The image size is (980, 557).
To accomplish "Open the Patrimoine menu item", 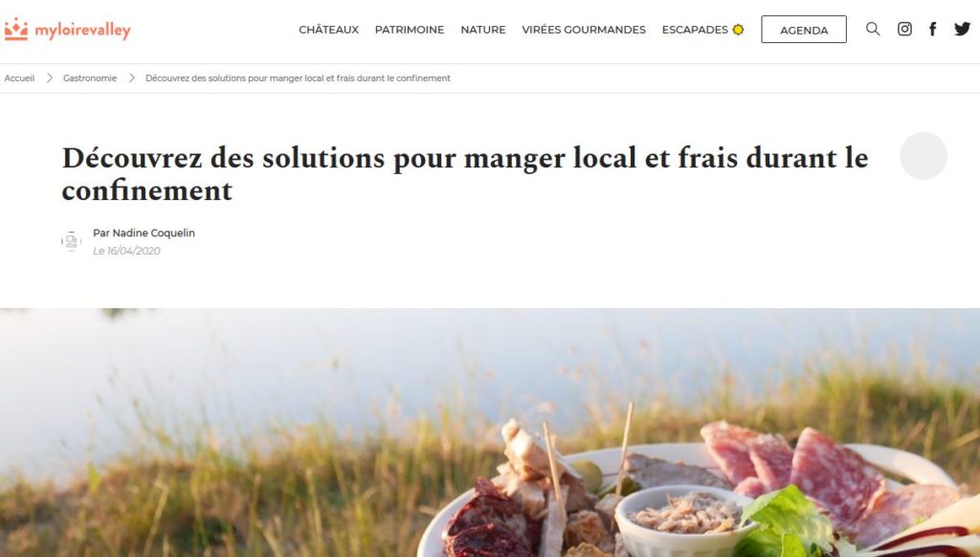I will (410, 30).
